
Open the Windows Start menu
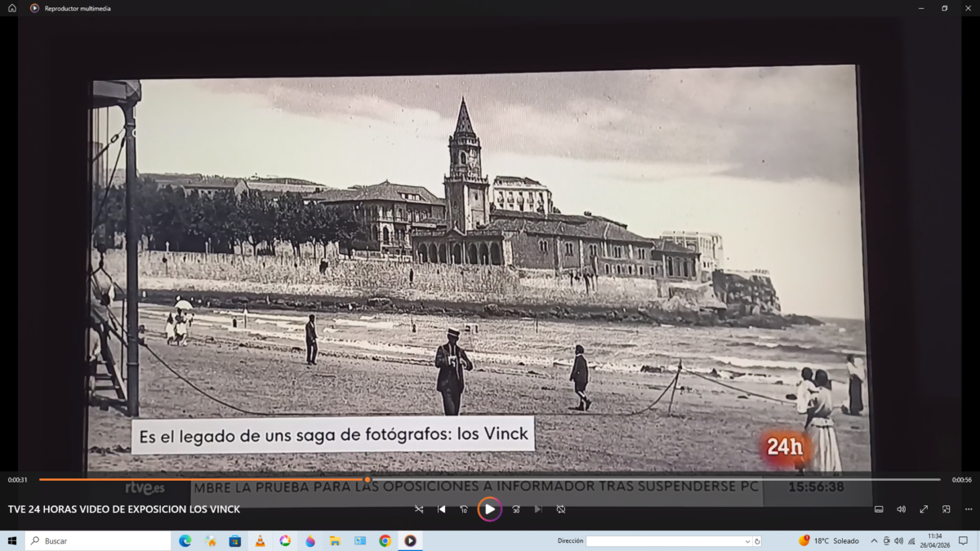pos(12,541)
